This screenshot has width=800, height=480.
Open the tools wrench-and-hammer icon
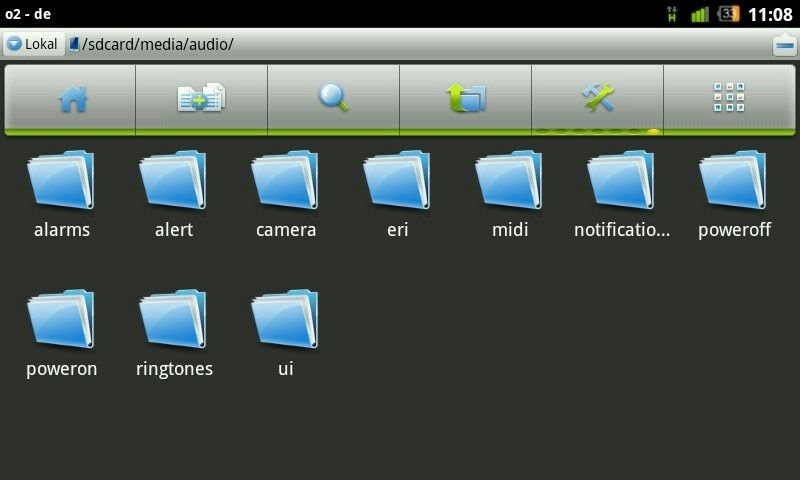coord(598,97)
